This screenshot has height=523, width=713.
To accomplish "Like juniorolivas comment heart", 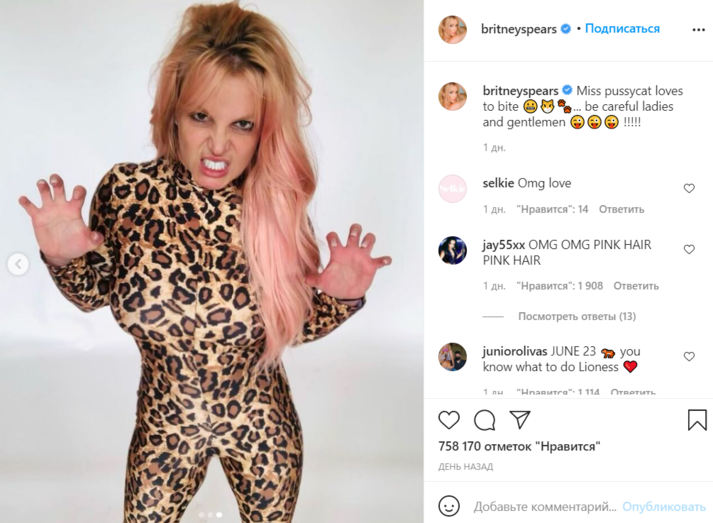I will 689,357.
